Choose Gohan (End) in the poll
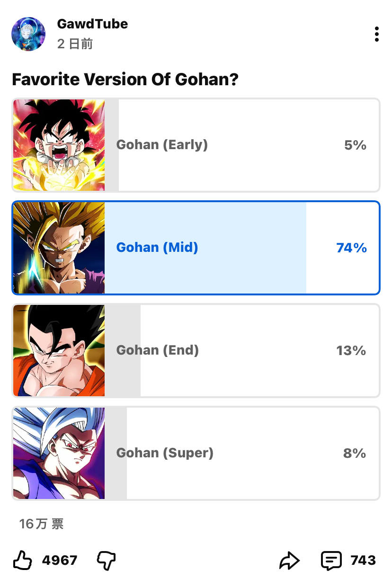Screen dimensions: 392x579 pos(196,350)
